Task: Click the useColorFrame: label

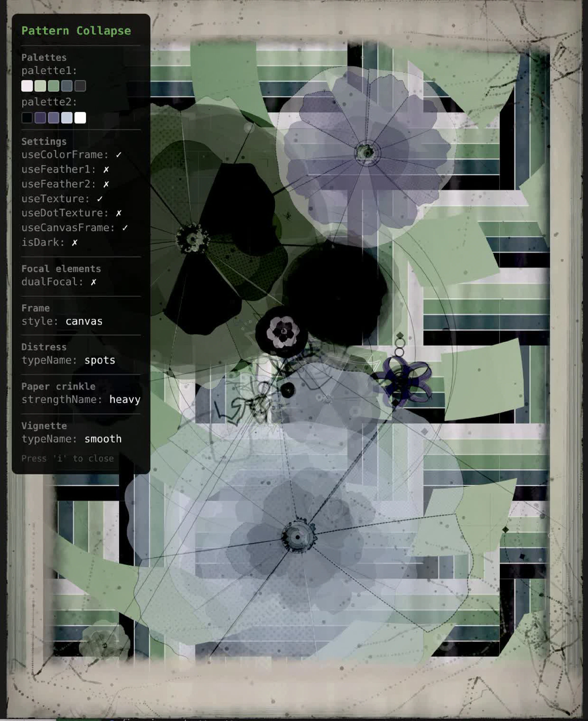Action: (65, 155)
